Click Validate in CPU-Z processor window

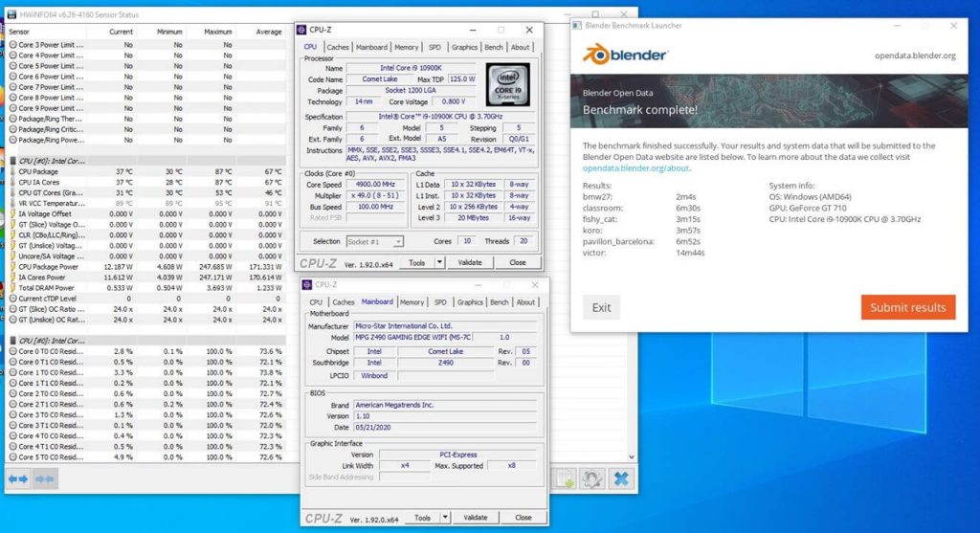pos(469,262)
